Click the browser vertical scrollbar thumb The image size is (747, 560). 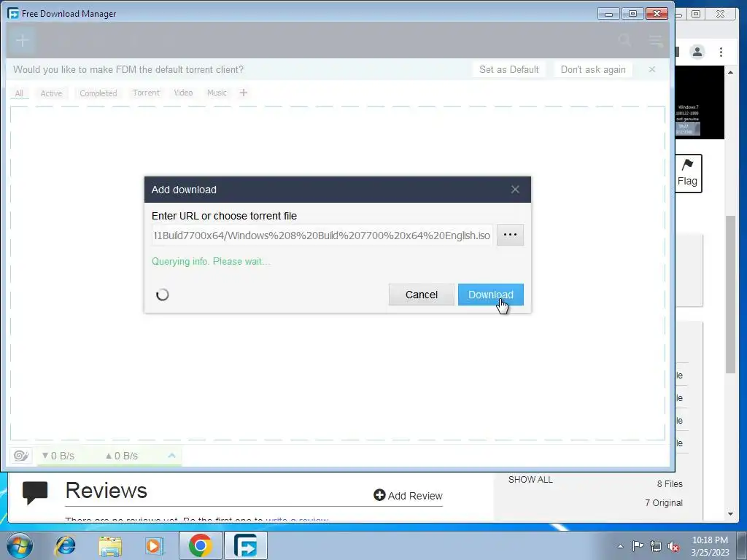pos(730,295)
